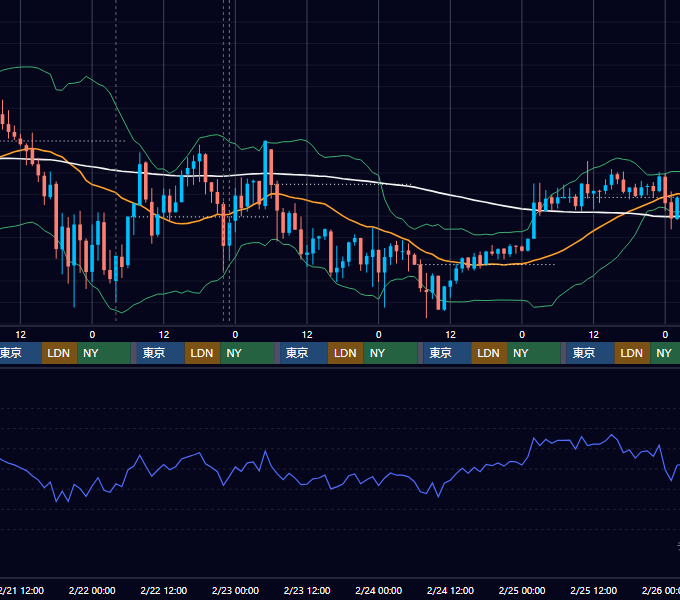Image resolution: width=680 pixels, height=600 pixels.
Task: Select the 東京 session block on 2/24
Action: pyautogui.click(x=447, y=353)
